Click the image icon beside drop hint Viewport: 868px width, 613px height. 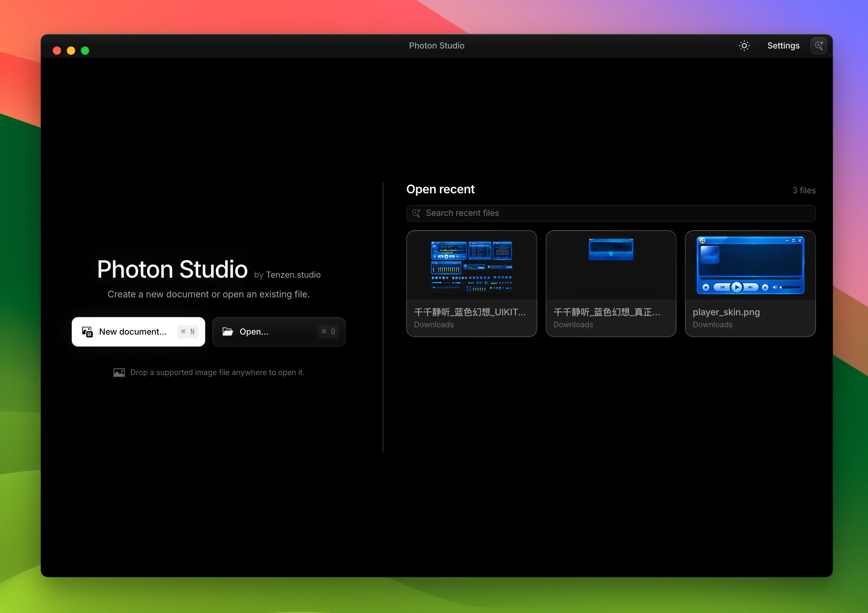pos(119,373)
